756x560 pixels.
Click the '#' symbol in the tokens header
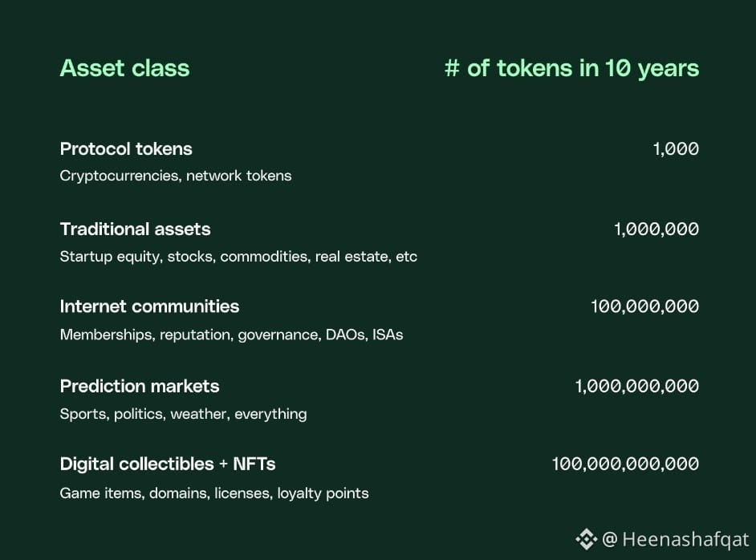[452, 68]
